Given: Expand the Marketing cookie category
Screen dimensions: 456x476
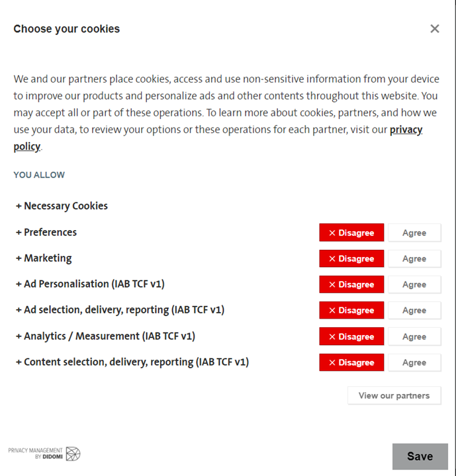Looking at the screenshot, I should [44, 258].
